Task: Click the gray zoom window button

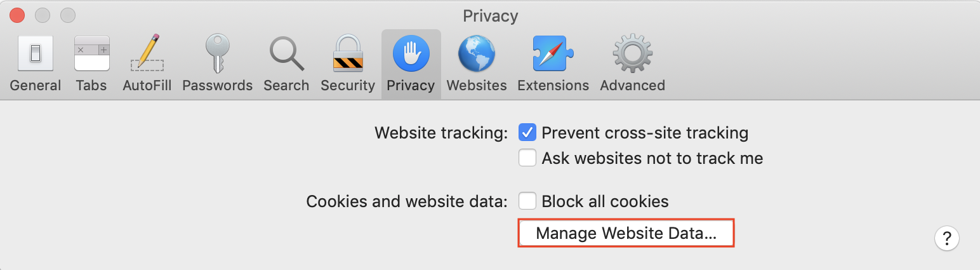Action: (67, 15)
